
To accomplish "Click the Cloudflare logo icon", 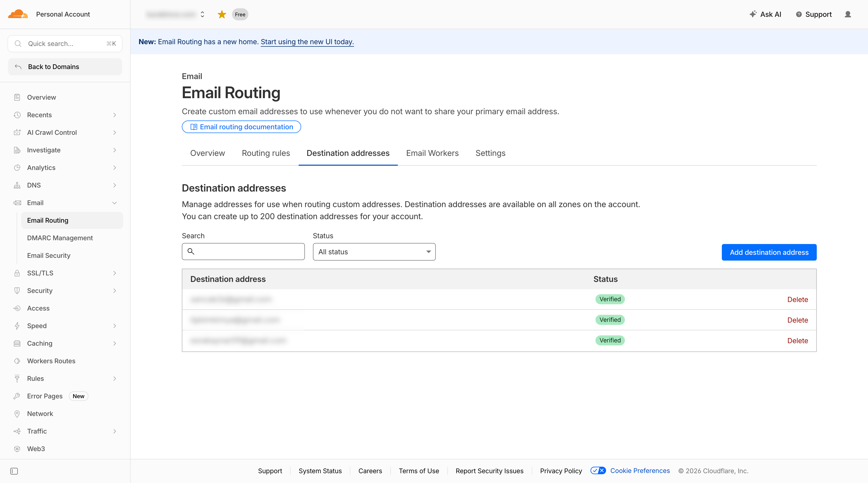I will (18, 14).
